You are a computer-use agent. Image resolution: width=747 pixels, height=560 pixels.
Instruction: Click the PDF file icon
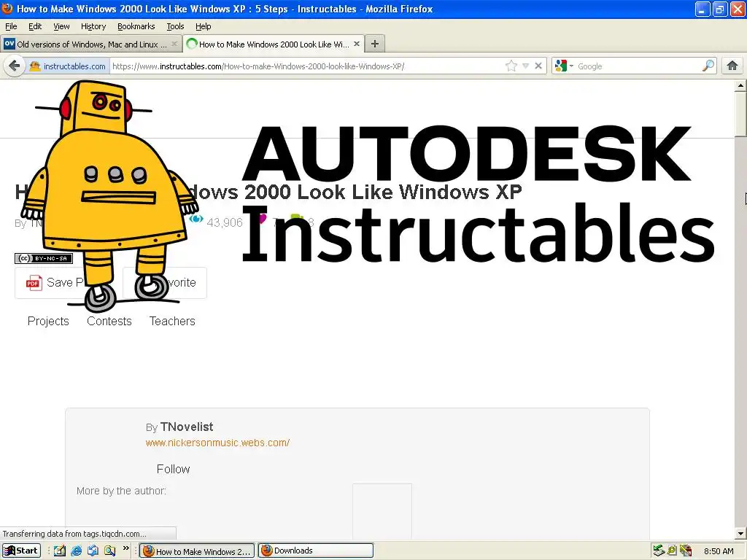34,283
